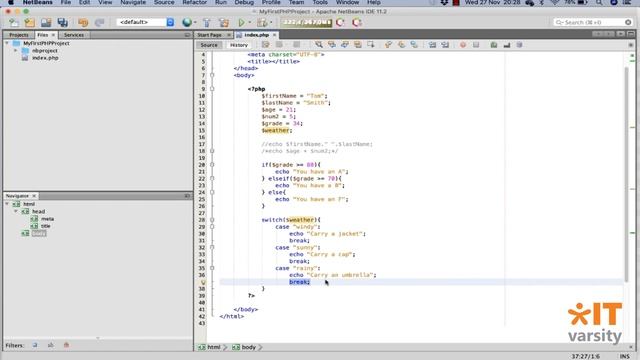
Task: Switch the editor to Source view
Action: [209, 45]
